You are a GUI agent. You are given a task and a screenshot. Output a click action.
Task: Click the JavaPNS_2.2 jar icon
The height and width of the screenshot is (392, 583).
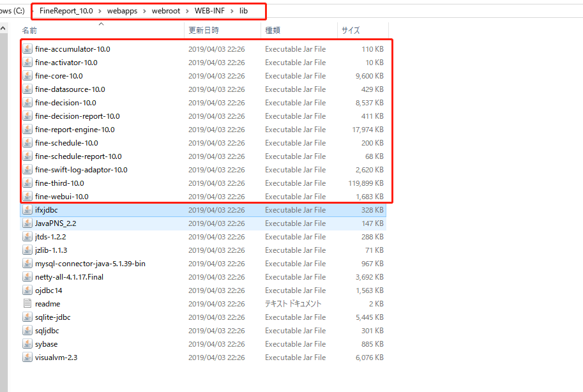[27, 223]
